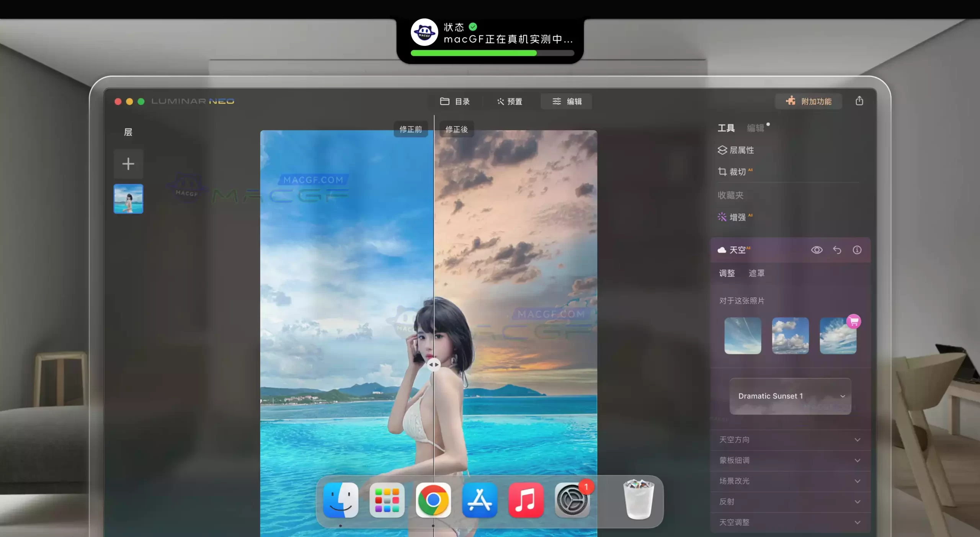Viewport: 980px width, 537px height.
Task: Toggle Sky AI visibility eye icon
Action: (817, 250)
